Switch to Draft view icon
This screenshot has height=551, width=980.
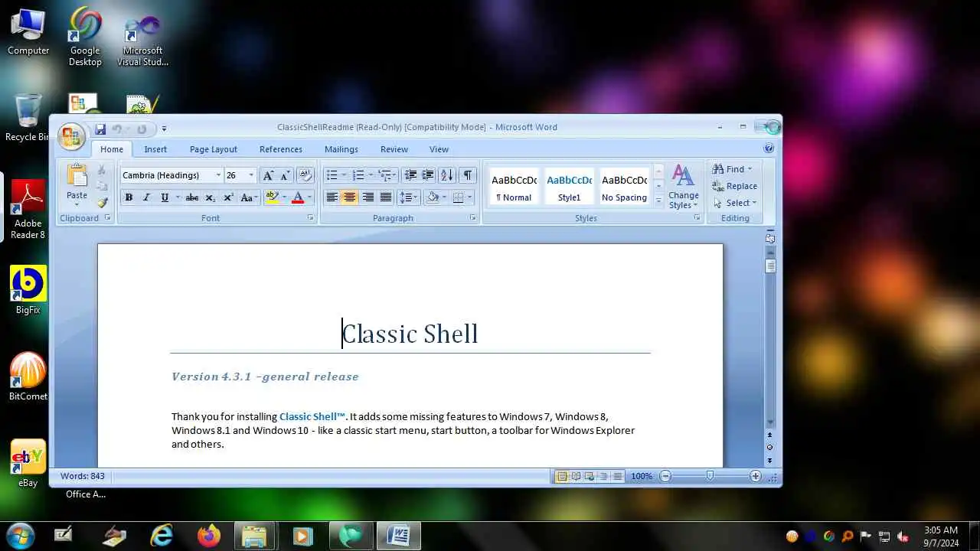point(617,476)
